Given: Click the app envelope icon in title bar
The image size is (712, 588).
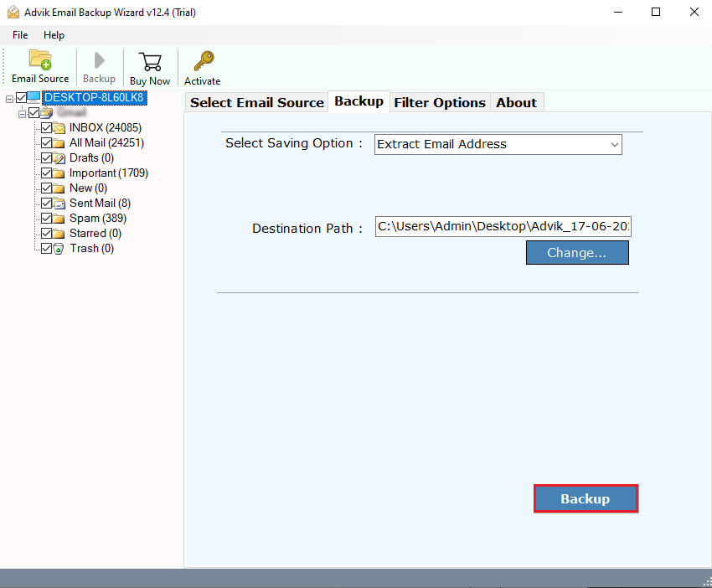Looking at the screenshot, I should 13,13.
